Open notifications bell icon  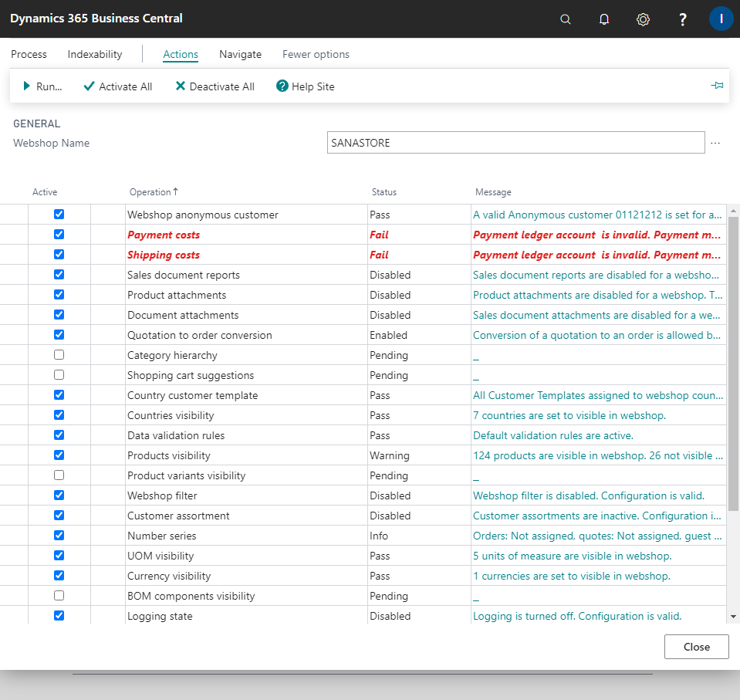603,19
